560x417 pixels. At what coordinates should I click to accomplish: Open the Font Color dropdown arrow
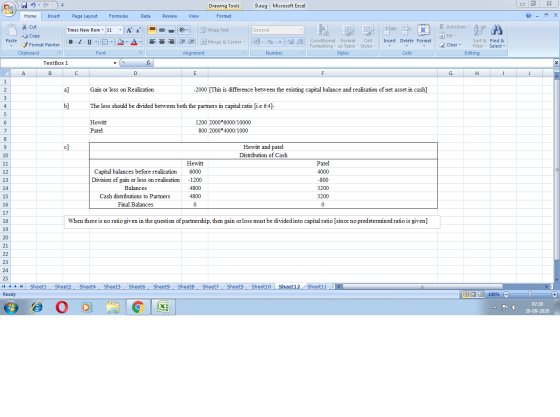click(140, 42)
